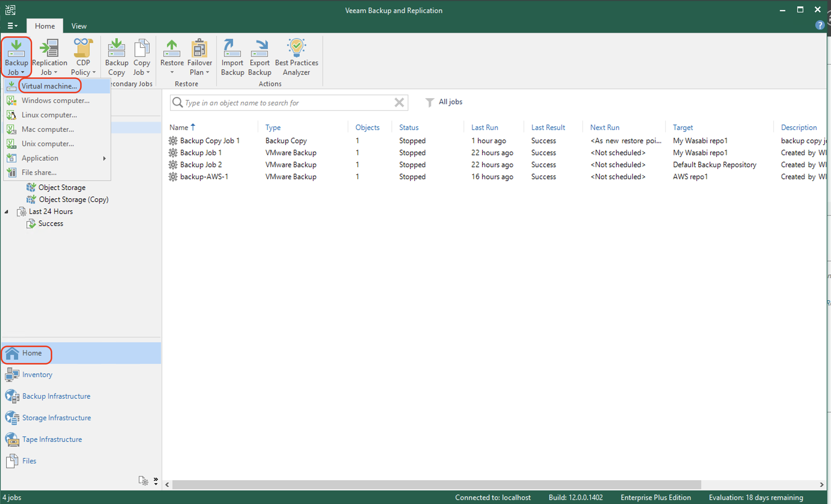Click the Restore ribbon icon
The height and width of the screenshot is (504, 831).
pyautogui.click(x=172, y=48)
